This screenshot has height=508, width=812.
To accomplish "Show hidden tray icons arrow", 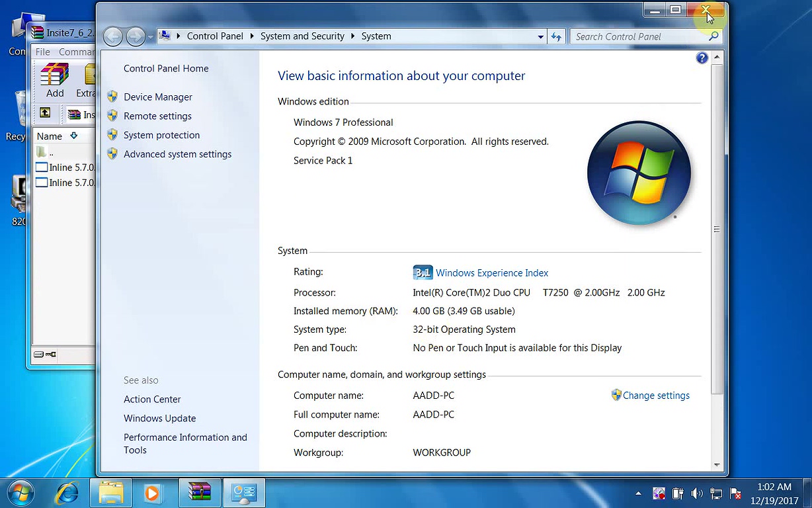I will 638,493.
